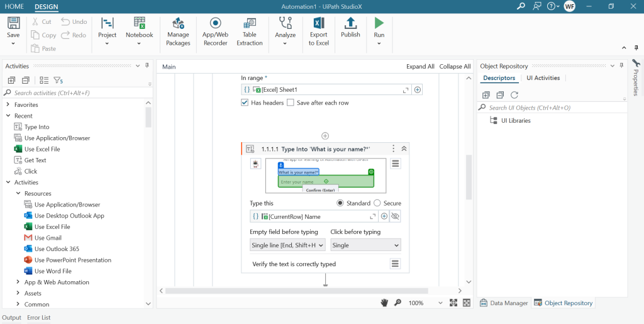Open the Click before typing dropdown
644x324 pixels.
[365, 245]
